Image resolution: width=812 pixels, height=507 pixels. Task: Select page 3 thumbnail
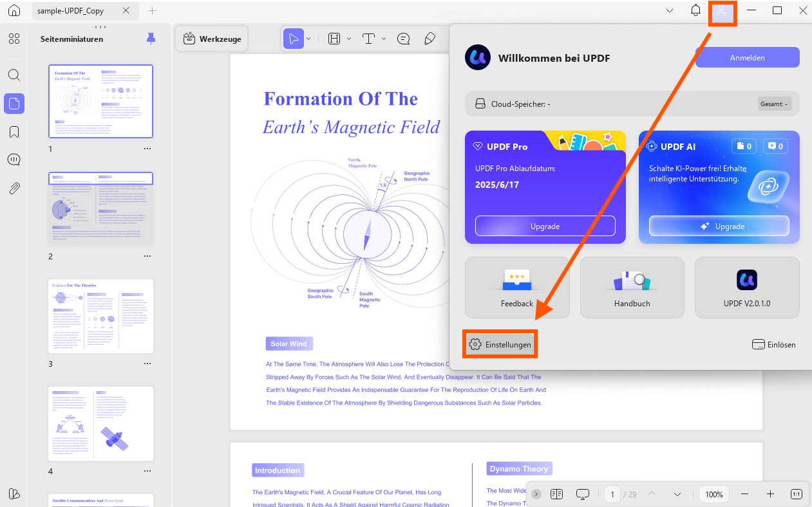[101, 316]
